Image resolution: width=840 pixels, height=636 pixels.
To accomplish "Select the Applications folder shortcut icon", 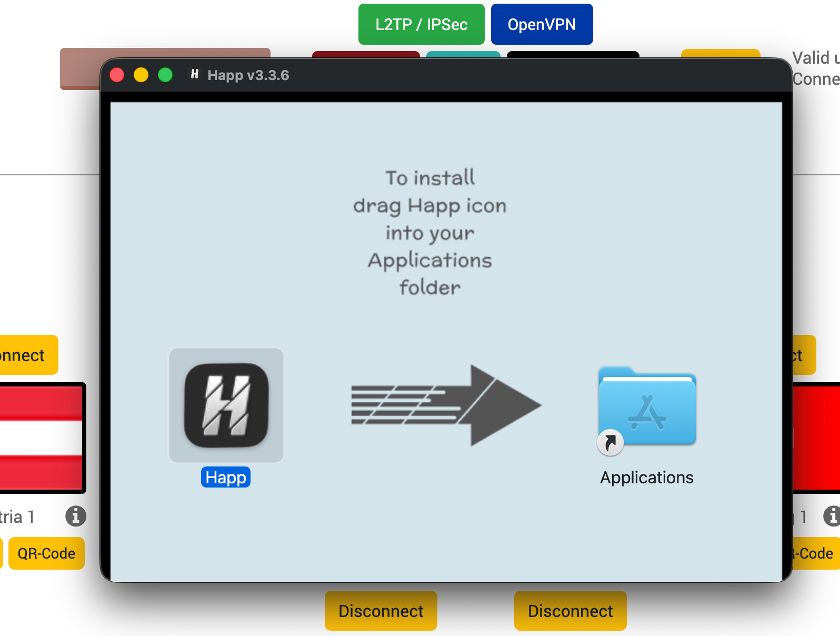I will pos(647,411).
